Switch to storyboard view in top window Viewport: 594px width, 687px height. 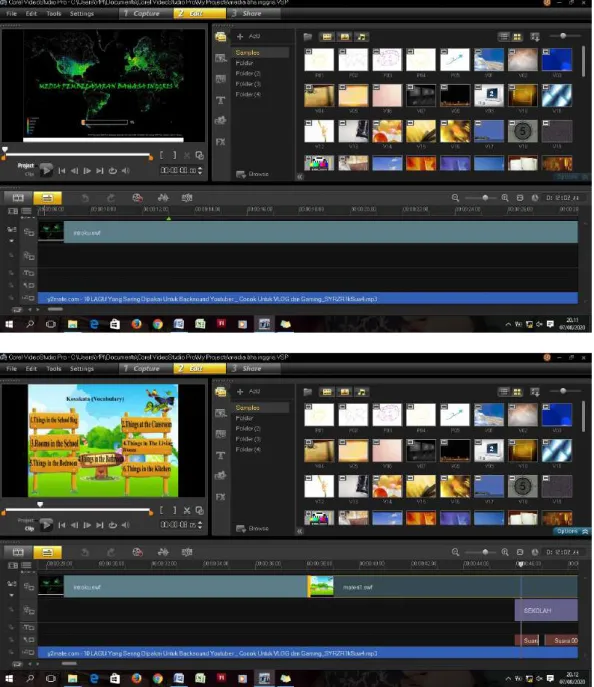[18, 198]
